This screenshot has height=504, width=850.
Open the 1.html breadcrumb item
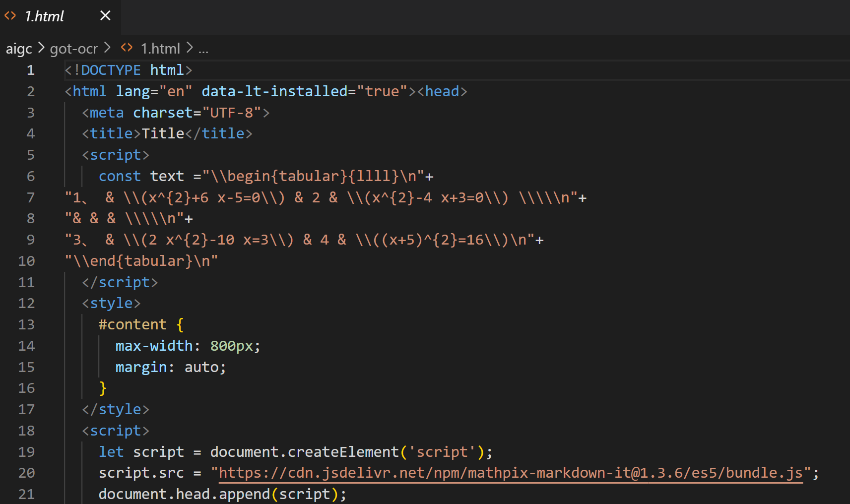pos(160,49)
